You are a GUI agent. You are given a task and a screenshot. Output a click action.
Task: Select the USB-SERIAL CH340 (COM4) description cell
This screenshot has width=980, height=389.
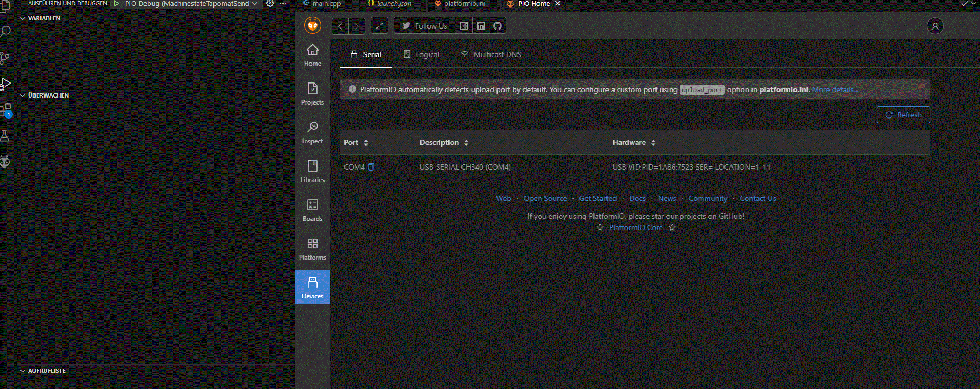[465, 167]
